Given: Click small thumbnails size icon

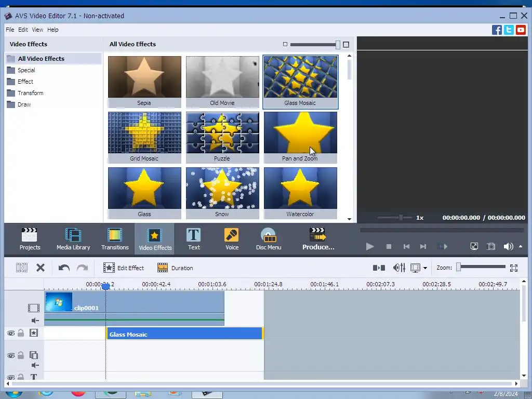Looking at the screenshot, I should (x=285, y=44).
